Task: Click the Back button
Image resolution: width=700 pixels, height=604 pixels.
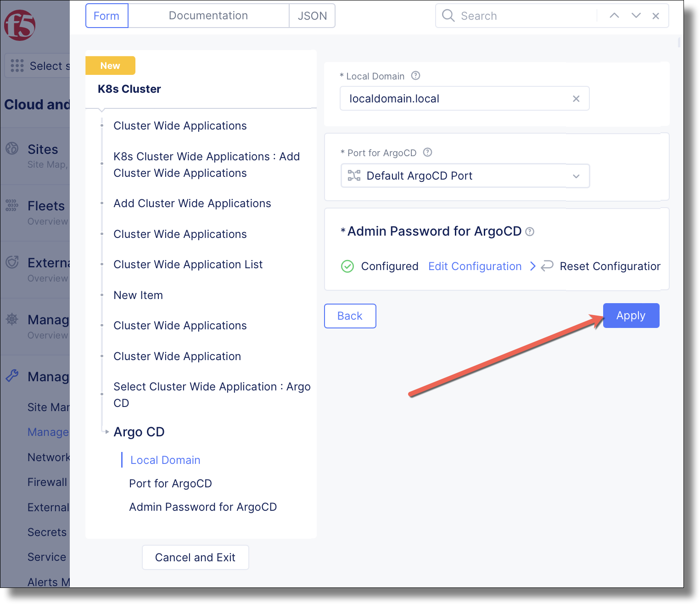Action: pyautogui.click(x=350, y=316)
